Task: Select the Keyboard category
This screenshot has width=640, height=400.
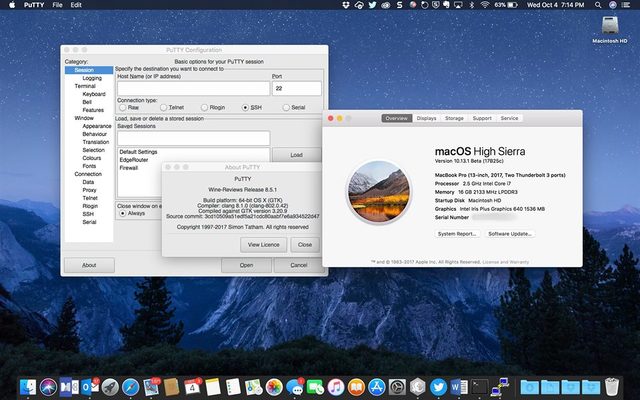Action: [94, 94]
